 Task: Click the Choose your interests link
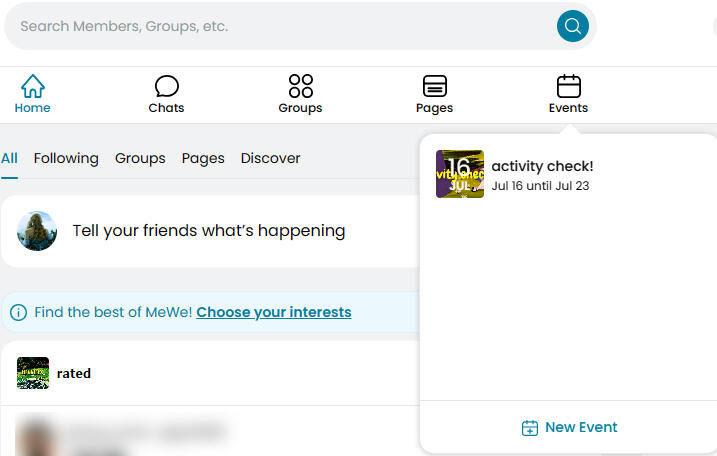pyautogui.click(x=274, y=312)
